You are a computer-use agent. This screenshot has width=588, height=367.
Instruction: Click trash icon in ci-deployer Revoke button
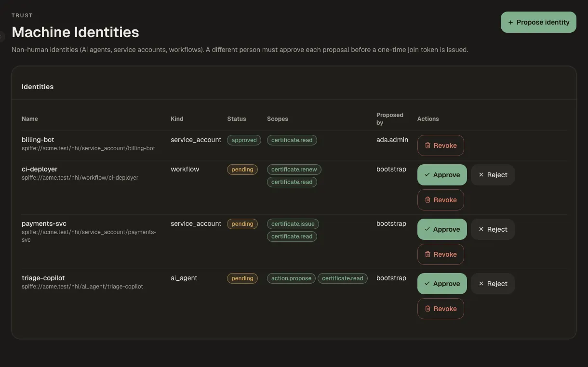(x=428, y=200)
